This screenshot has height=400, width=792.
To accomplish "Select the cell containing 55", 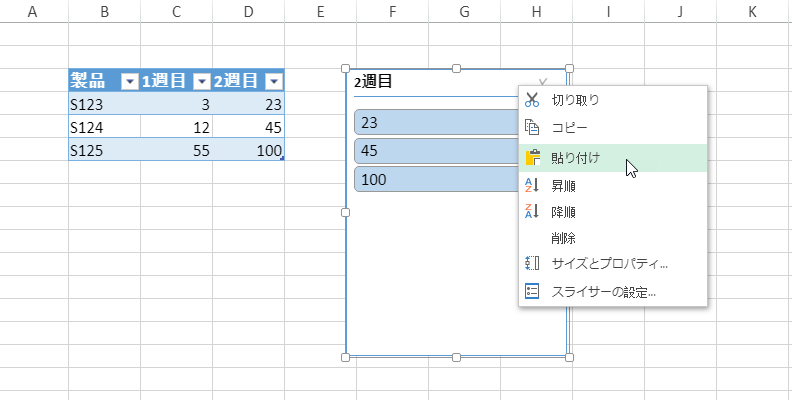I will (176, 150).
